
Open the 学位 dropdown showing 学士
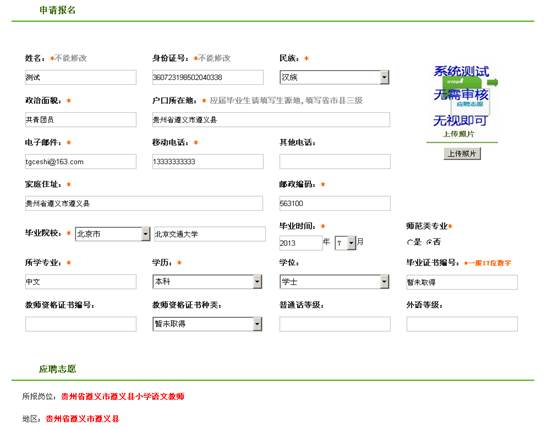(334, 281)
